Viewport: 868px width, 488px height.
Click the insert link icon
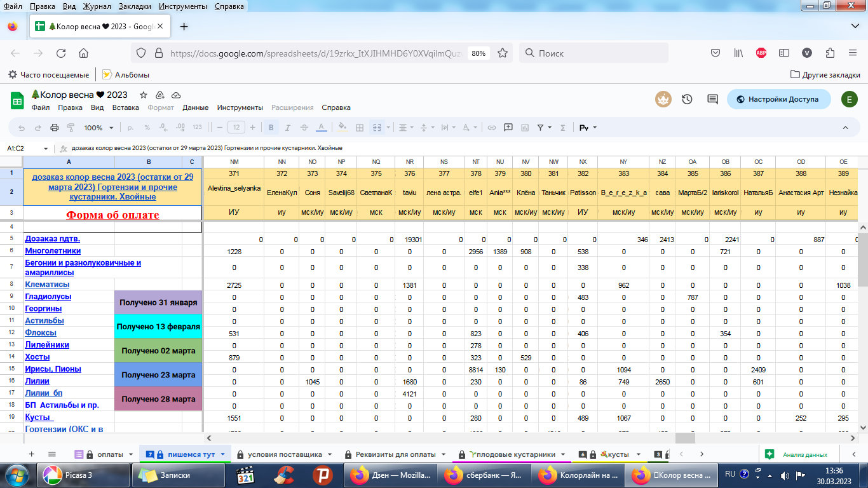pyautogui.click(x=491, y=128)
